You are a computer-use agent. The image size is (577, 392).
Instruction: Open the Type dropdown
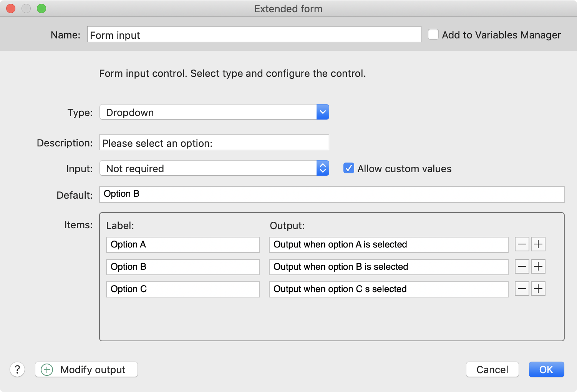pyautogui.click(x=214, y=112)
